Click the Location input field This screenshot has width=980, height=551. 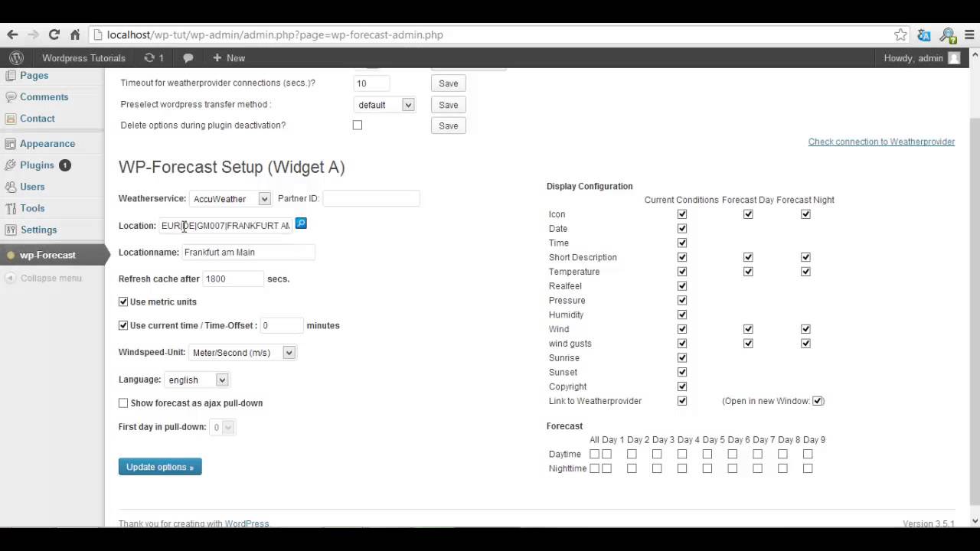(225, 225)
